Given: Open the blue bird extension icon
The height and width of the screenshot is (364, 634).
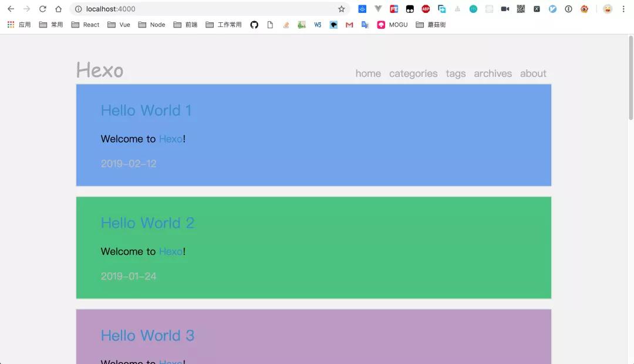Looking at the screenshot, I should pyautogui.click(x=553, y=9).
